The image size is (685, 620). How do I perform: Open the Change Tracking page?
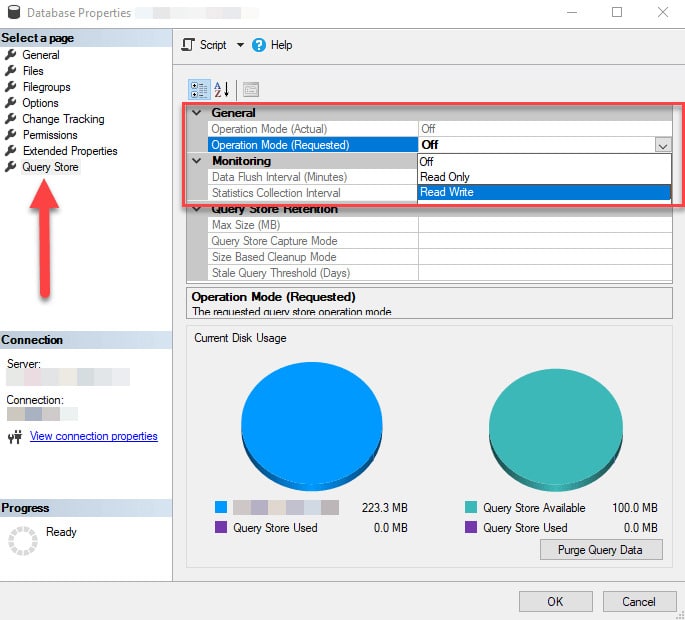63,119
